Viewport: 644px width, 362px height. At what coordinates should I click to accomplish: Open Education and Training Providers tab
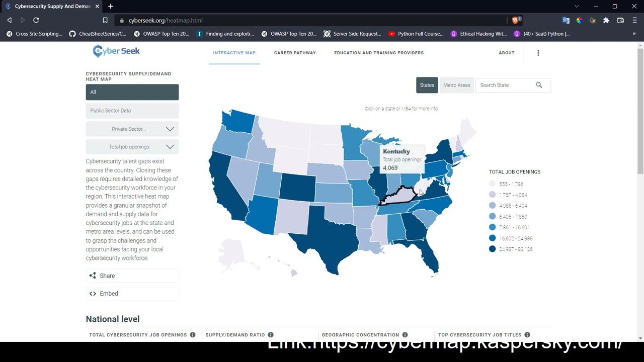click(379, 53)
